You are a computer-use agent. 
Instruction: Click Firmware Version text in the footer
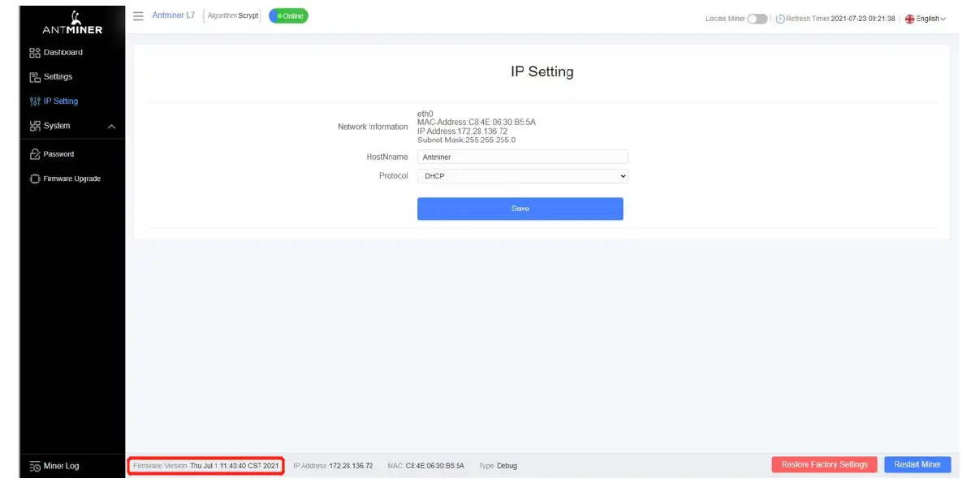[x=205, y=466]
